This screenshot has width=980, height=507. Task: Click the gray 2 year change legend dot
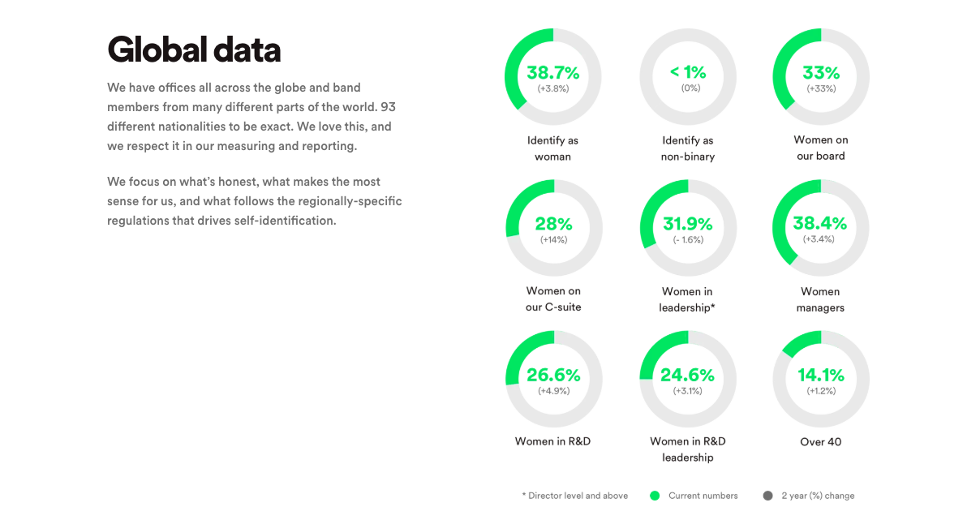(x=767, y=496)
